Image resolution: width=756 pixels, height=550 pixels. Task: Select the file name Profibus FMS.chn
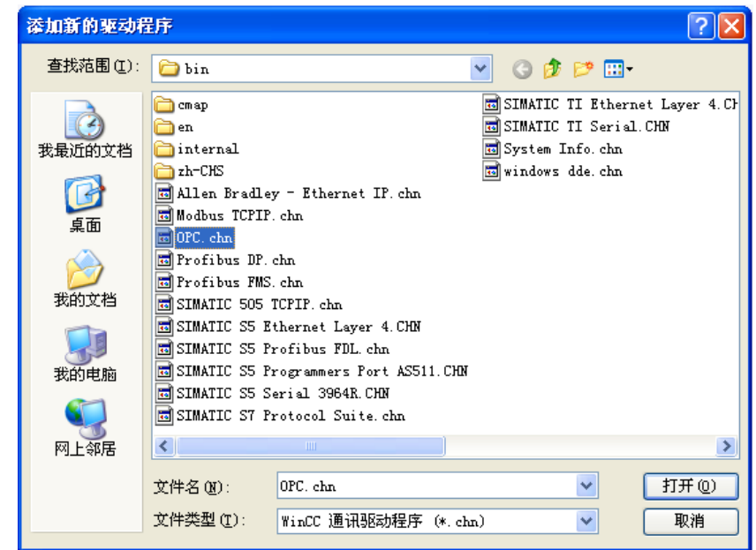click(x=240, y=282)
